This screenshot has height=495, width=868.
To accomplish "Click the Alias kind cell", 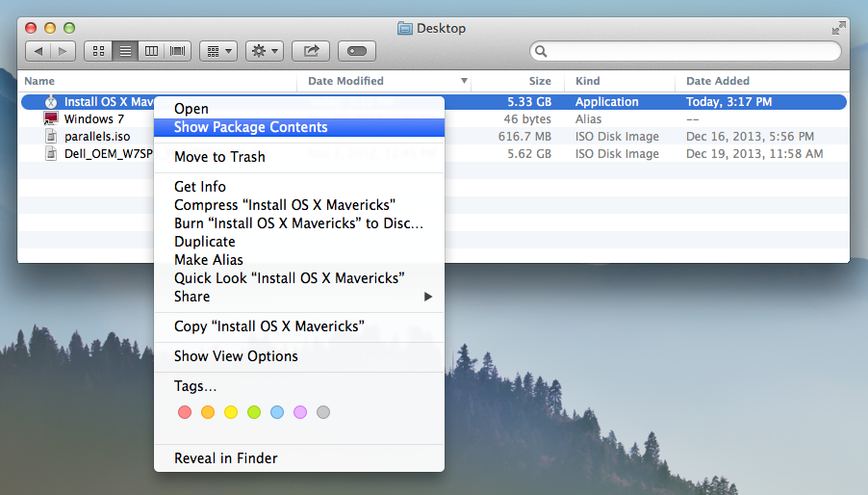I will click(588, 119).
